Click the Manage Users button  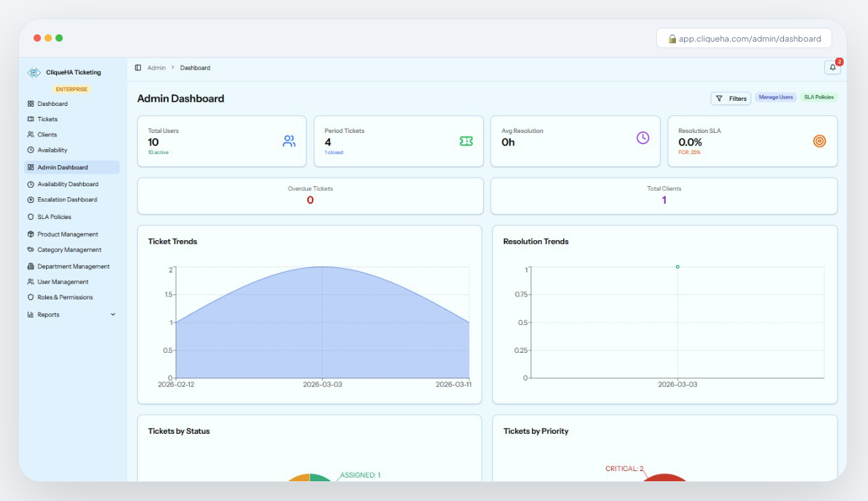click(x=775, y=97)
